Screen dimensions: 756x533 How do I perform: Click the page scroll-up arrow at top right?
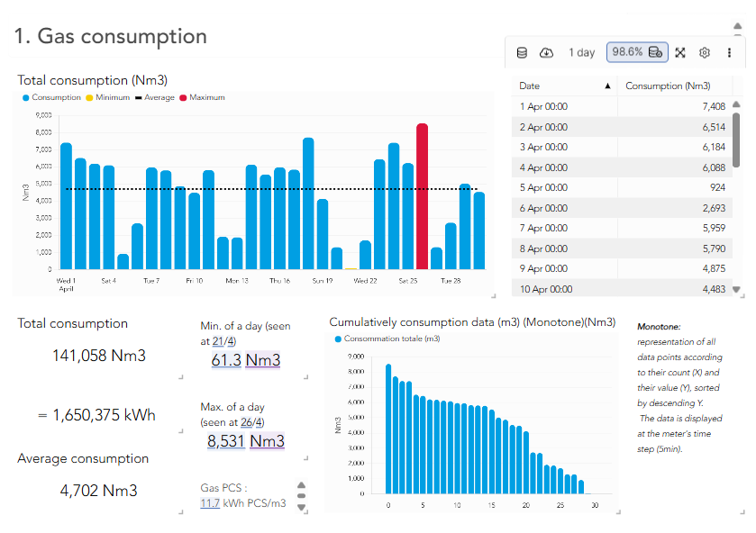[738, 26]
